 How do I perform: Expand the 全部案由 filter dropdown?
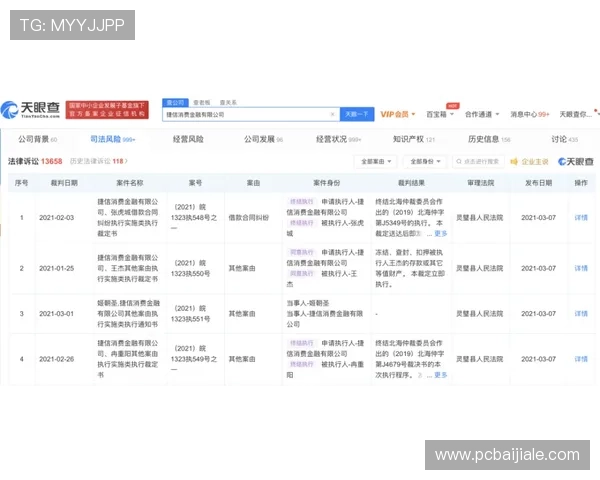tap(375, 162)
